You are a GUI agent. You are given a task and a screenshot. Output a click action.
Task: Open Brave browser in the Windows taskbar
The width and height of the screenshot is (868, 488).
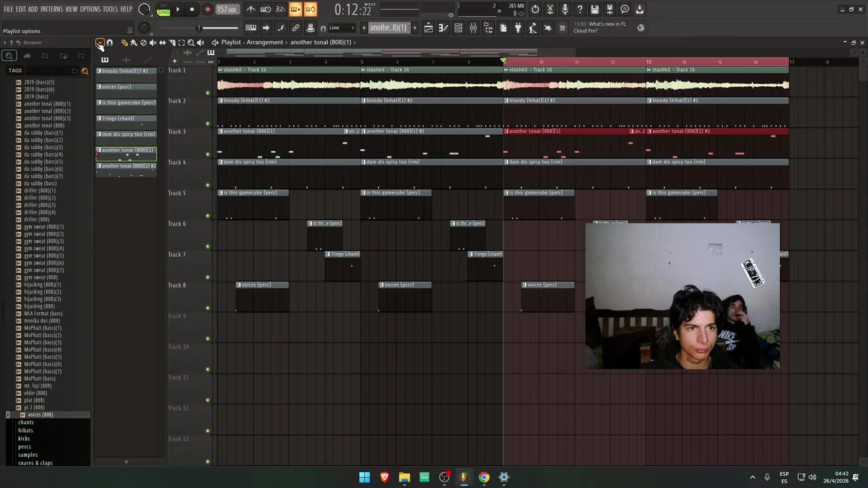(384, 477)
